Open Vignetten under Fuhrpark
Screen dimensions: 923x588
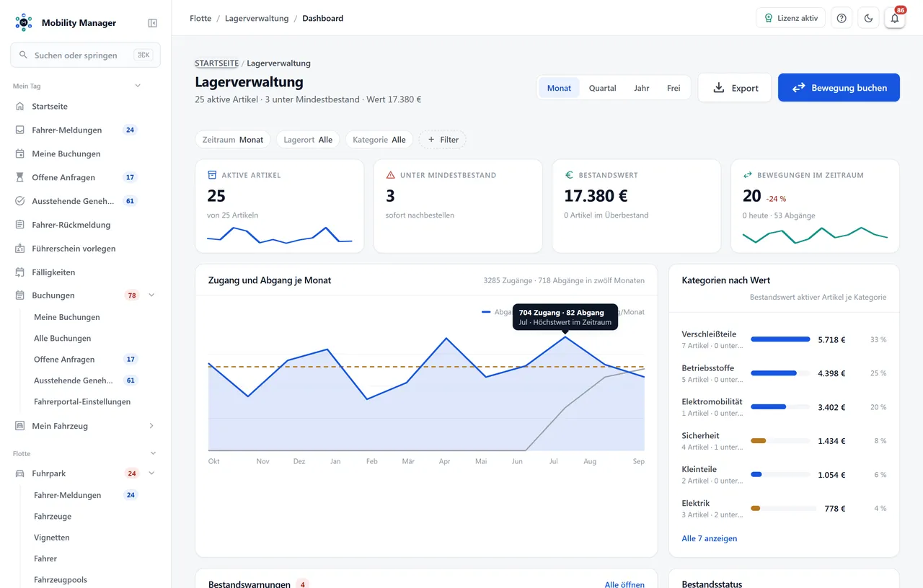click(52, 538)
